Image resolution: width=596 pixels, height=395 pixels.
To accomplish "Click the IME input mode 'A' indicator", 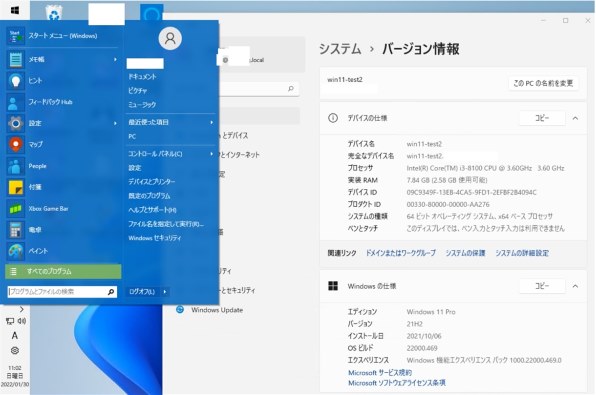I will point(14,335).
